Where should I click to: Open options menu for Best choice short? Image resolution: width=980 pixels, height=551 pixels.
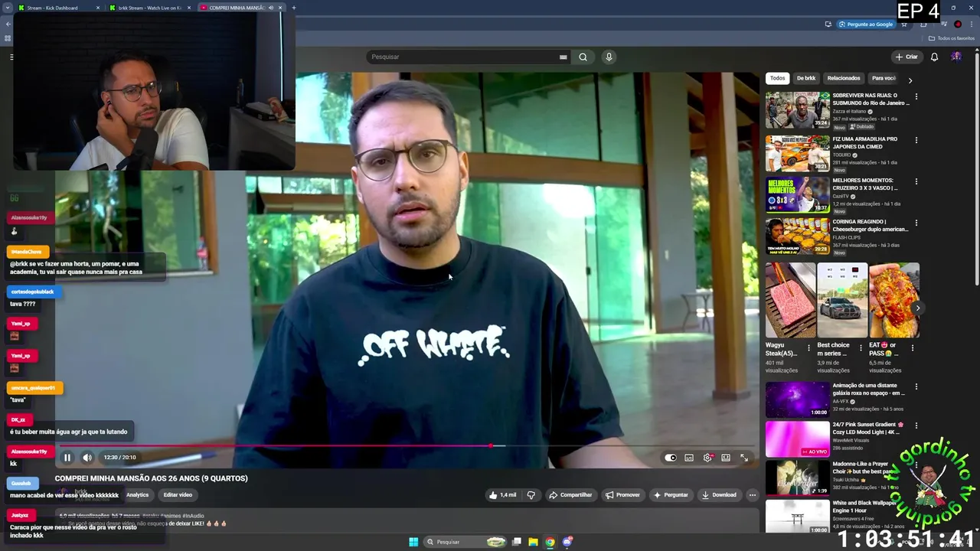pyautogui.click(x=861, y=348)
